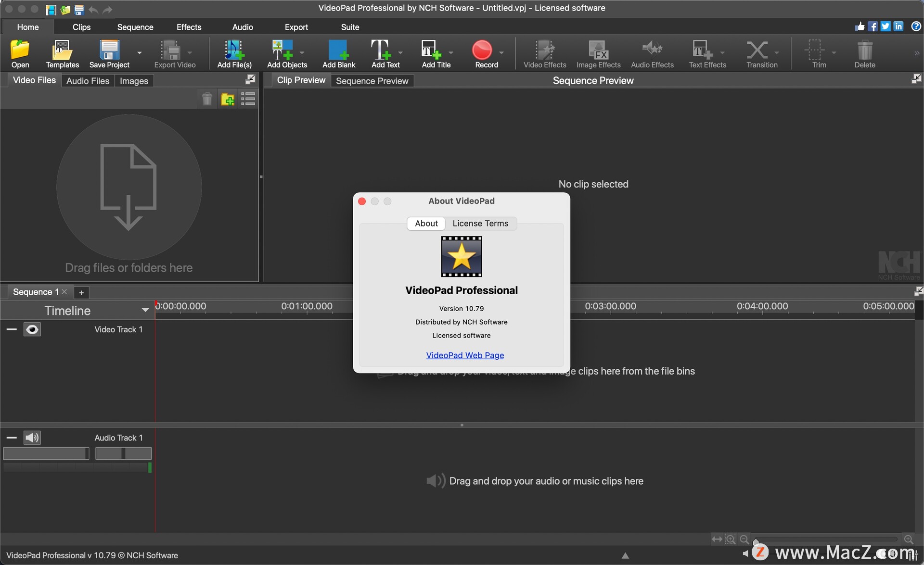
Task: Open the Audio ribbon tab
Action: click(x=243, y=27)
